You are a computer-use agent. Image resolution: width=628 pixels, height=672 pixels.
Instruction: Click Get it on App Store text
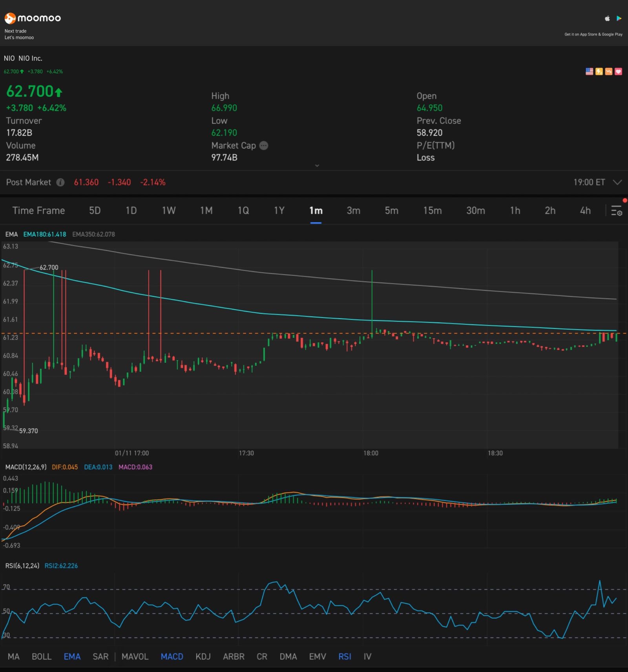tap(593, 34)
